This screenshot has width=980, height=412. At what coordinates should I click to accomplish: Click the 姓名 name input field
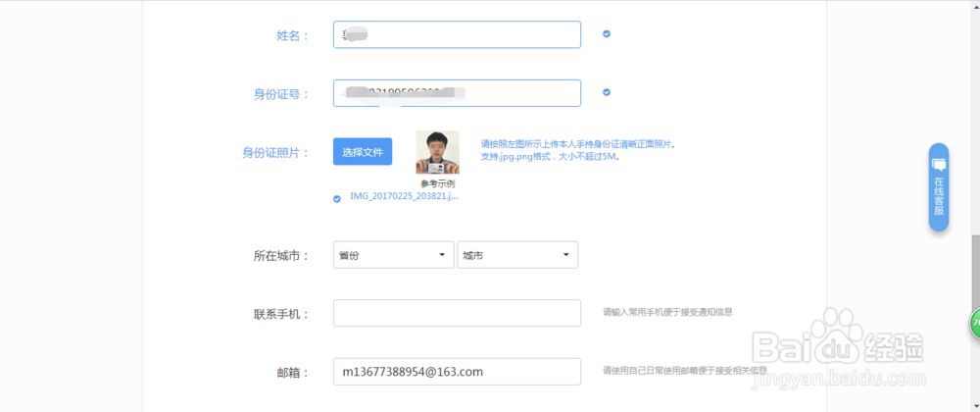click(457, 34)
